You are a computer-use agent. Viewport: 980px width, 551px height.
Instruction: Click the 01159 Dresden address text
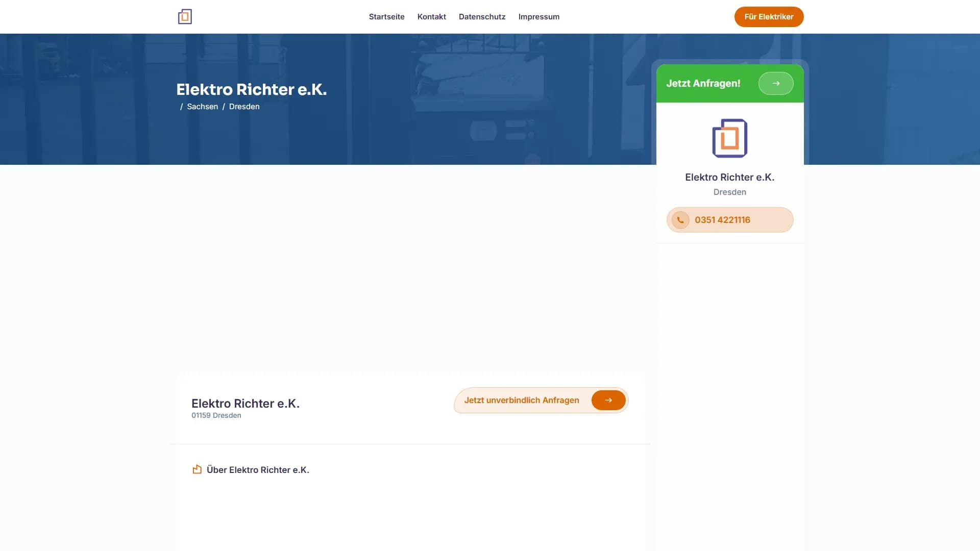click(x=216, y=416)
